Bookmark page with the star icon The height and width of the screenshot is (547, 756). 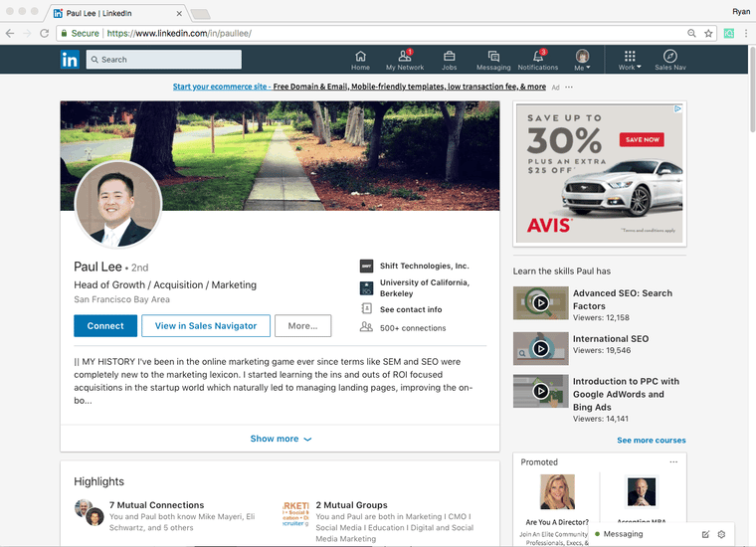pos(708,33)
